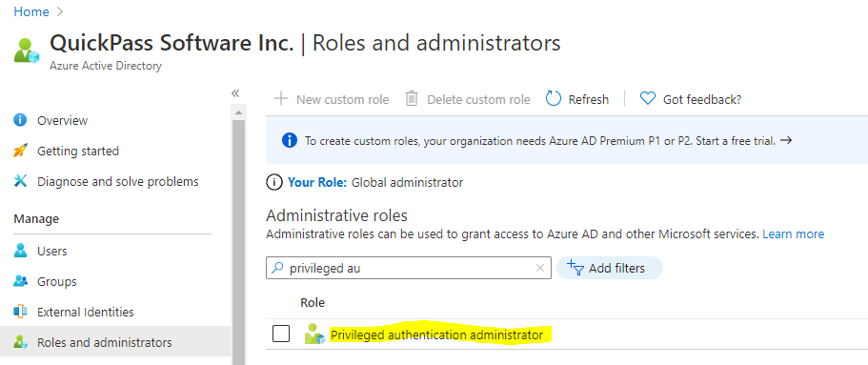Open Privileged authentication administrator role
This screenshot has height=365, width=868.
pyautogui.click(x=436, y=335)
